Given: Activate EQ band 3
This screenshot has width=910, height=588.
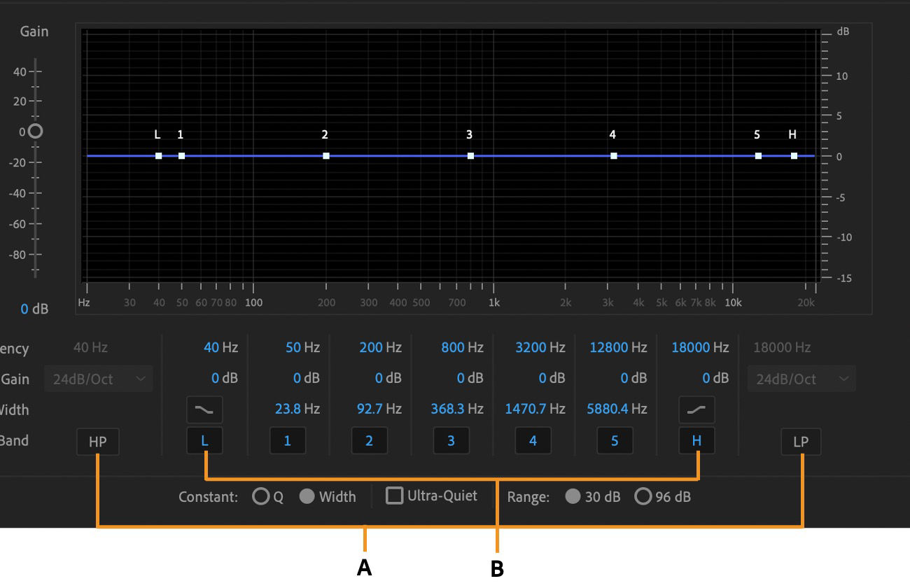Looking at the screenshot, I should pos(451,441).
